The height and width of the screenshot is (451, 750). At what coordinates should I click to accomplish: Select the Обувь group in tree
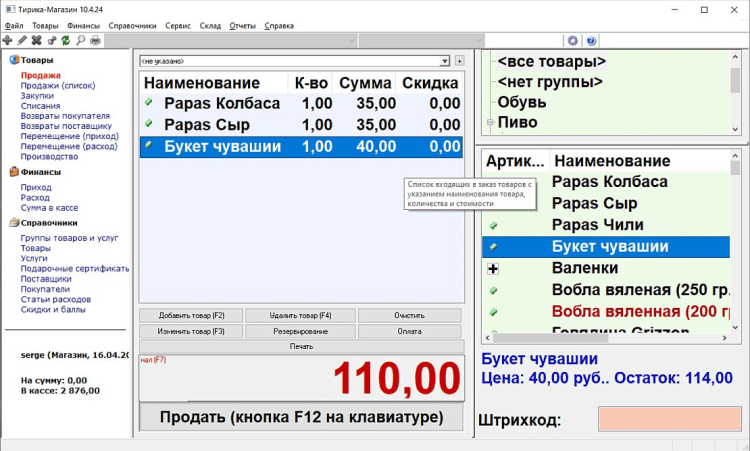click(523, 102)
